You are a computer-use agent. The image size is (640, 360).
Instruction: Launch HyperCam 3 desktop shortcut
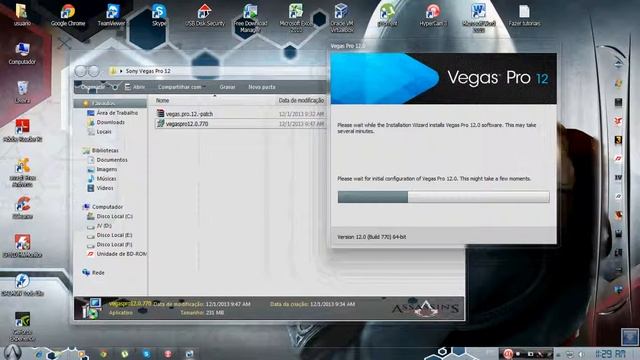tap(433, 15)
